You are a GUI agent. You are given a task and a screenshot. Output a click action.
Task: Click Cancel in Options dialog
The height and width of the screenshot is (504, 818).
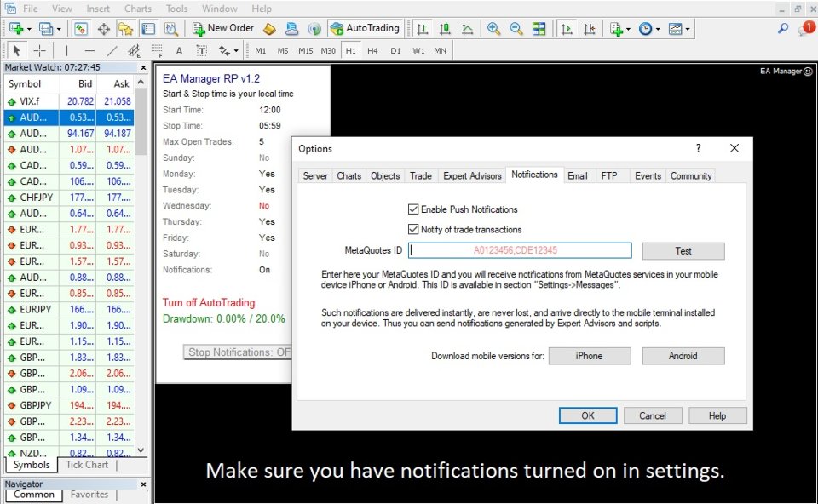pos(653,415)
